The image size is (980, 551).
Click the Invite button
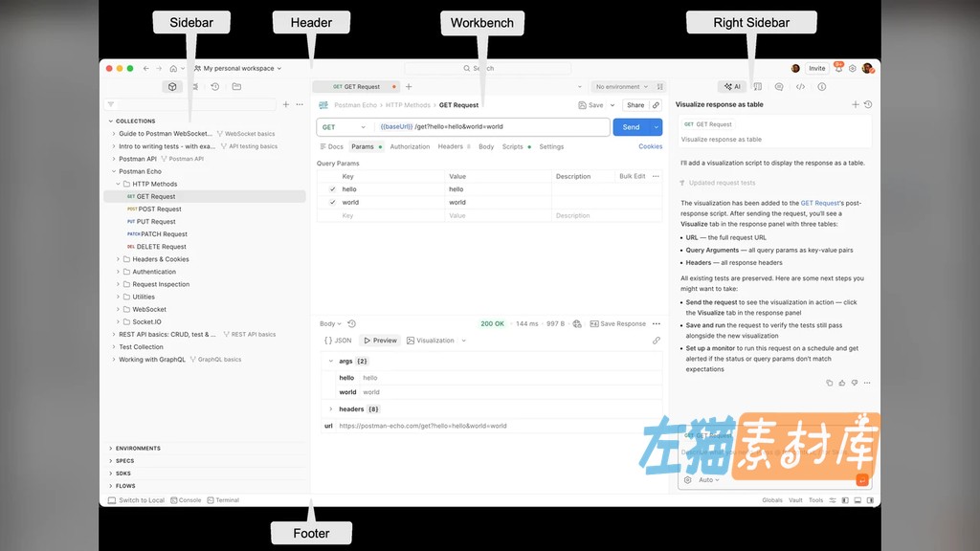[817, 69]
